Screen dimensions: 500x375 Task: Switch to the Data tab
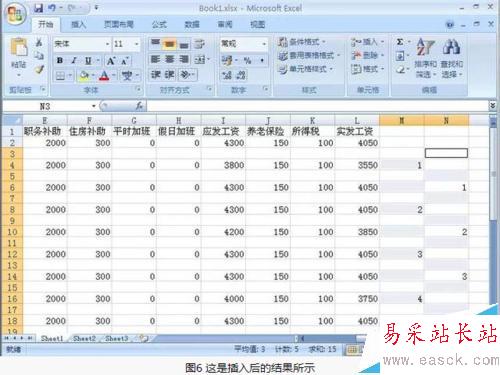tap(192, 24)
